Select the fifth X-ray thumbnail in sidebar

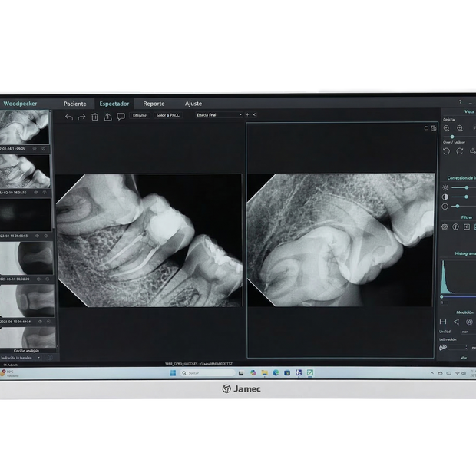(x=28, y=300)
